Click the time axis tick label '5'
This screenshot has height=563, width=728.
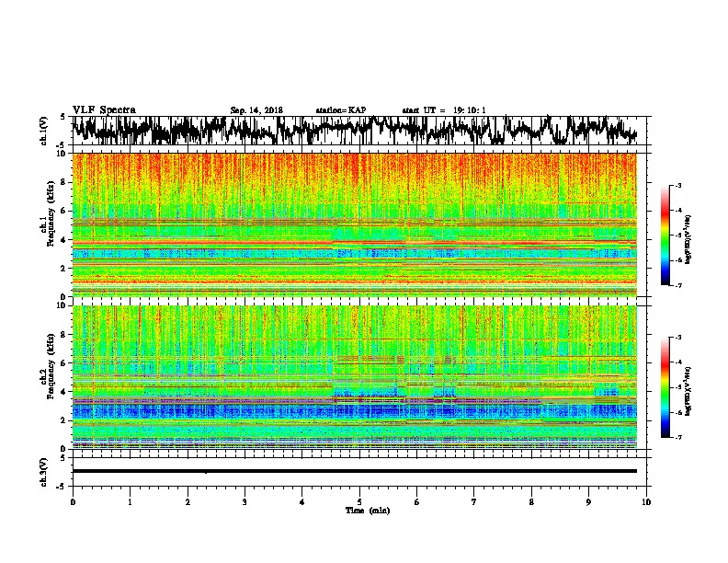coord(359,502)
